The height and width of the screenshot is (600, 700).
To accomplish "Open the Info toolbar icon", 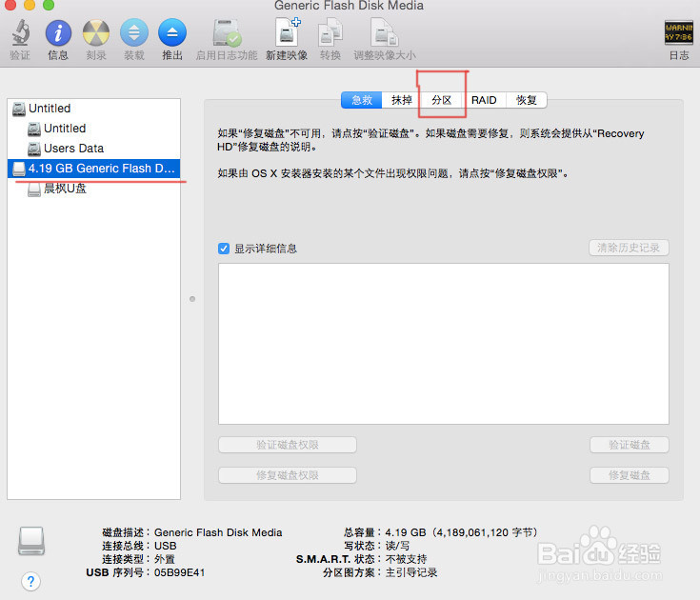I will coord(58,32).
